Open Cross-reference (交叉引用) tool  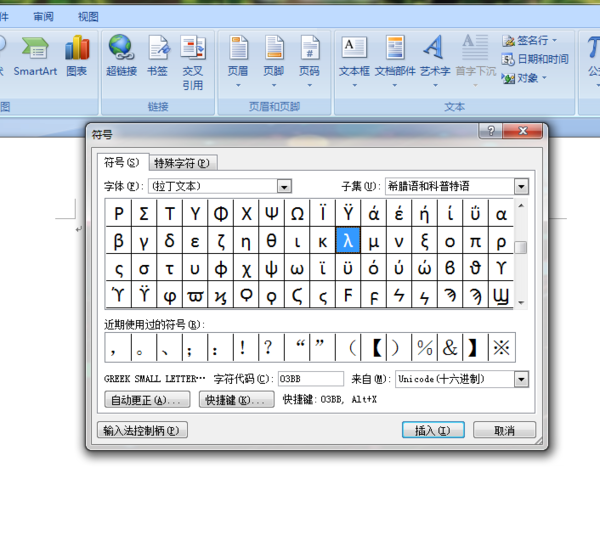click(192, 63)
